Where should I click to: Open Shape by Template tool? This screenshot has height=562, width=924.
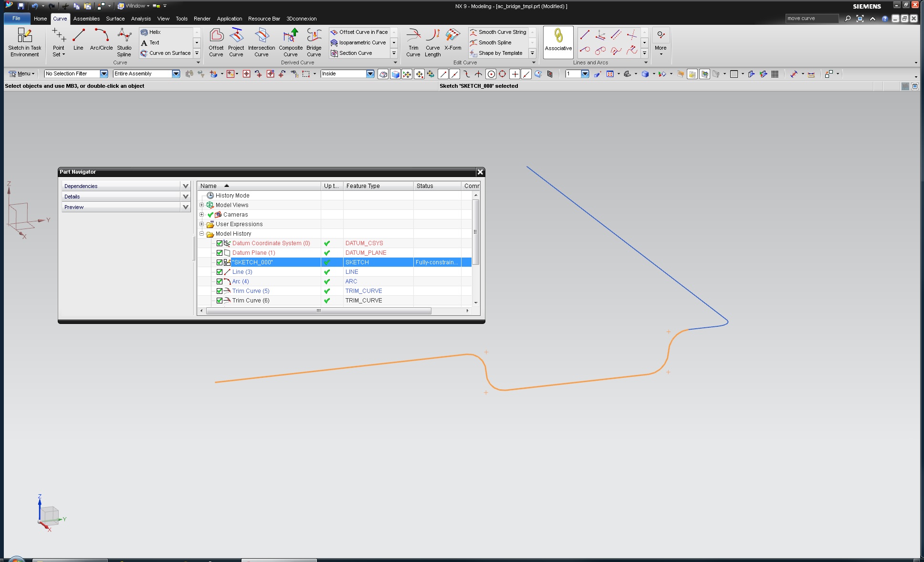[x=496, y=53]
